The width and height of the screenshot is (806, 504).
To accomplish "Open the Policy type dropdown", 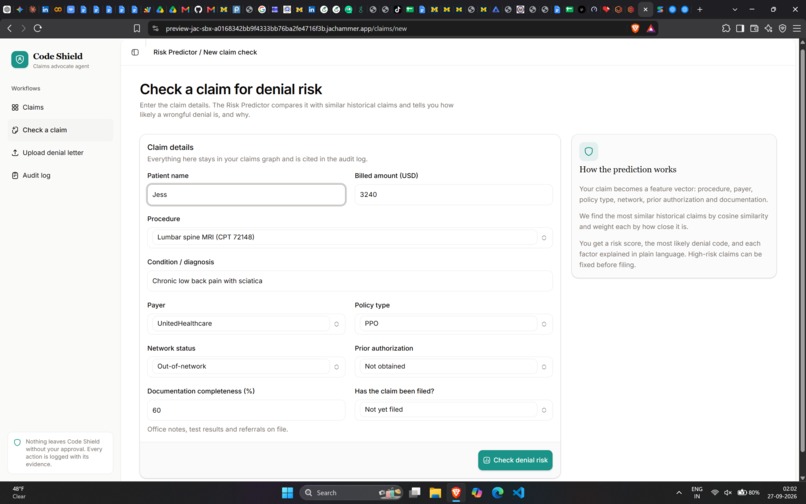I will point(453,323).
